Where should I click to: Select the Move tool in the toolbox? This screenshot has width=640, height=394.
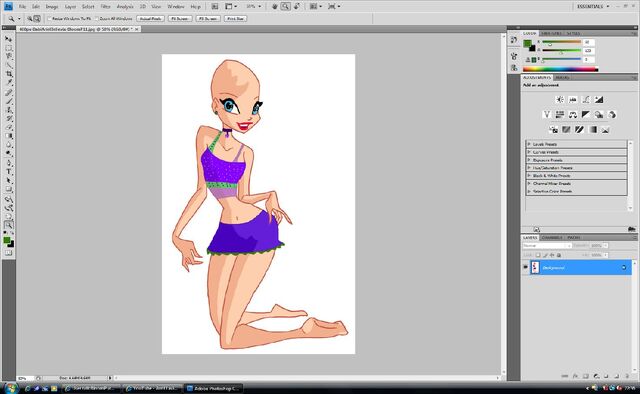(x=9, y=39)
